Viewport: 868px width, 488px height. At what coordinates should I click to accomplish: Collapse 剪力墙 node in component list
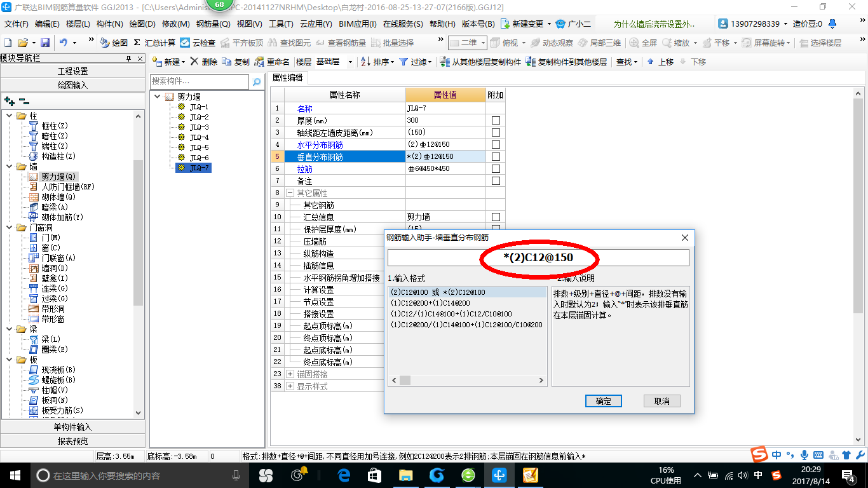[x=158, y=97]
